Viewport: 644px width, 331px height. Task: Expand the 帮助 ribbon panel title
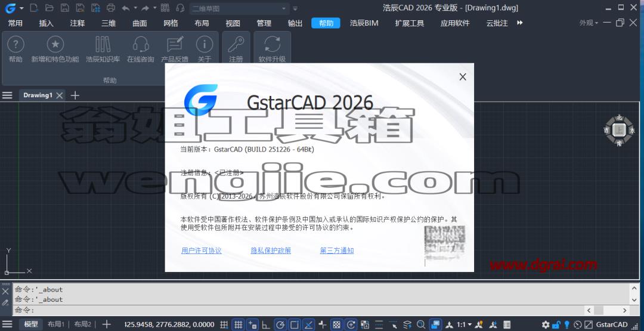pyautogui.click(x=110, y=81)
